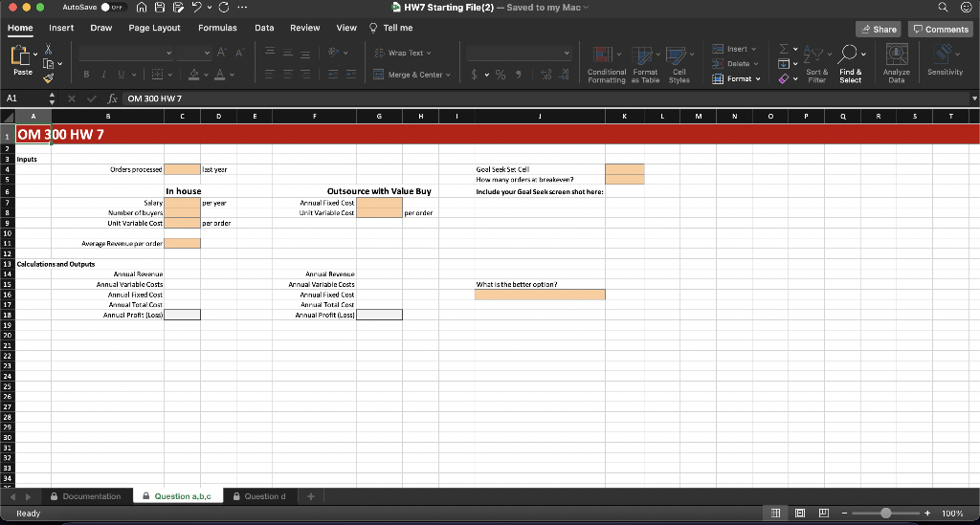
Task: Open the font size dropdown
Action: (x=207, y=53)
